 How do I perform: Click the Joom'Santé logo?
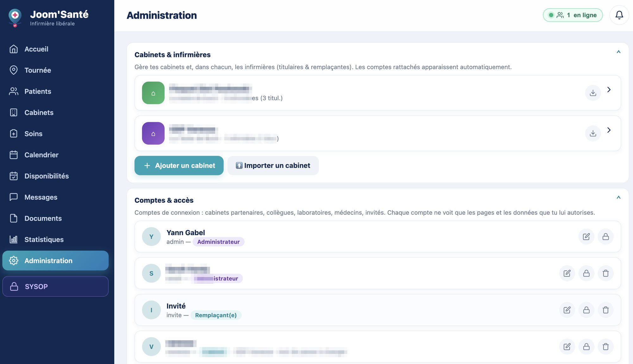(x=15, y=18)
